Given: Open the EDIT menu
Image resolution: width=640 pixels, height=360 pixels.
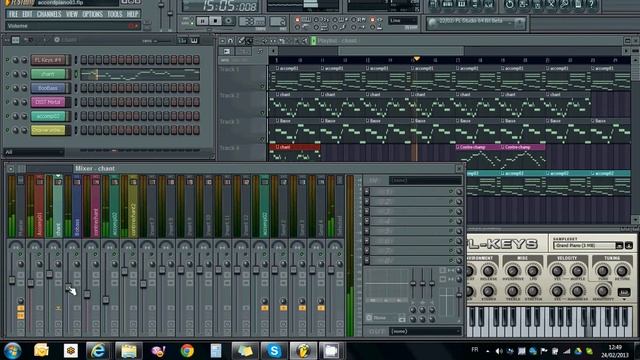Looking at the screenshot, I should click(x=27, y=14).
